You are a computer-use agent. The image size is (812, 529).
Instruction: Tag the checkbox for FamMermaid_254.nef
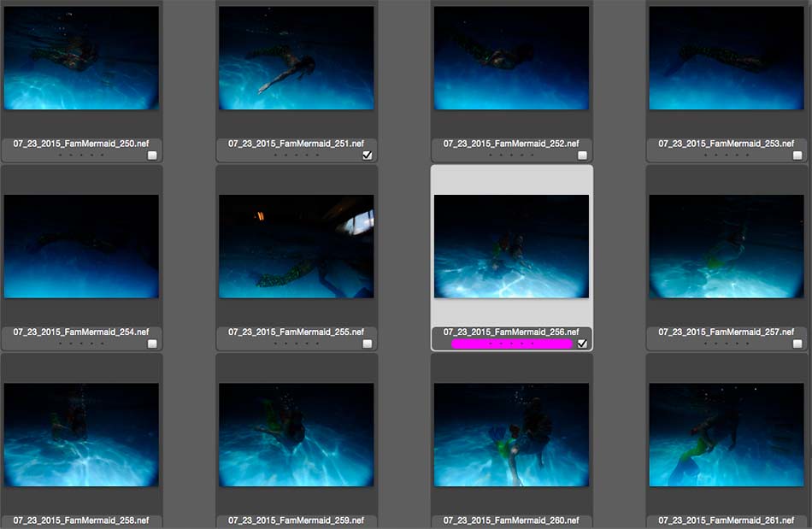152,344
